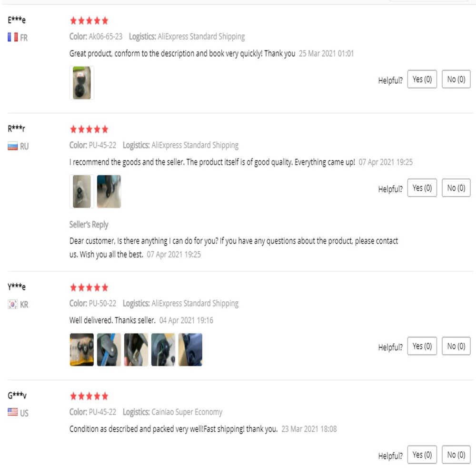Open photo thumbnail in E***e's review
The width and height of the screenshot is (476, 476).
82,83
